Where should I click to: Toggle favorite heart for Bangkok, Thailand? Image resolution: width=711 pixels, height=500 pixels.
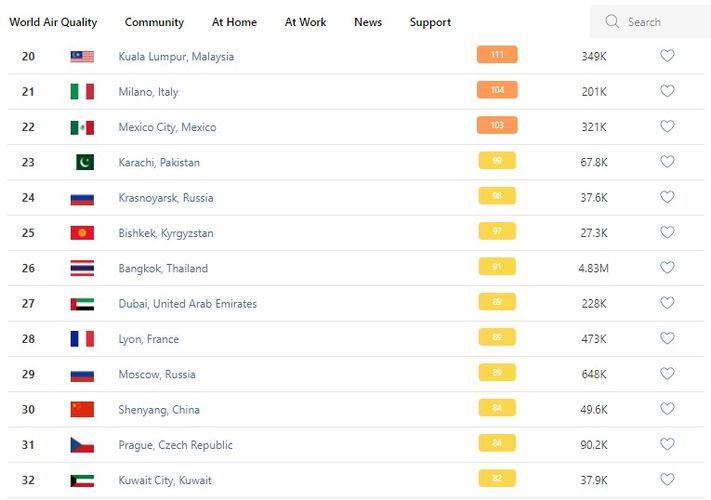(x=667, y=268)
